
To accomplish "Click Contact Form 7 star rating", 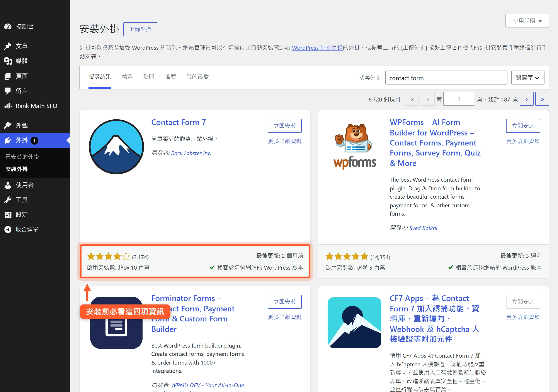I will (108, 257).
